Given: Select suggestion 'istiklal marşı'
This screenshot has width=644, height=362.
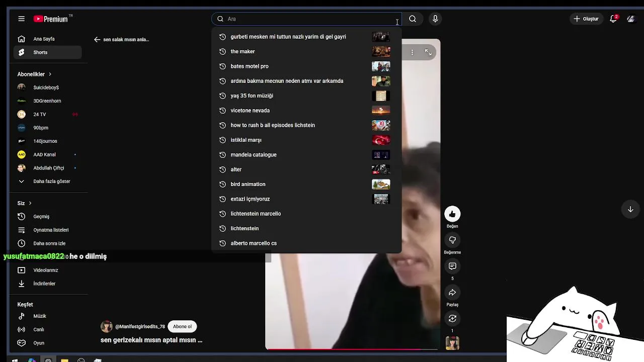Looking at the screenshot, I should [306, 140].
